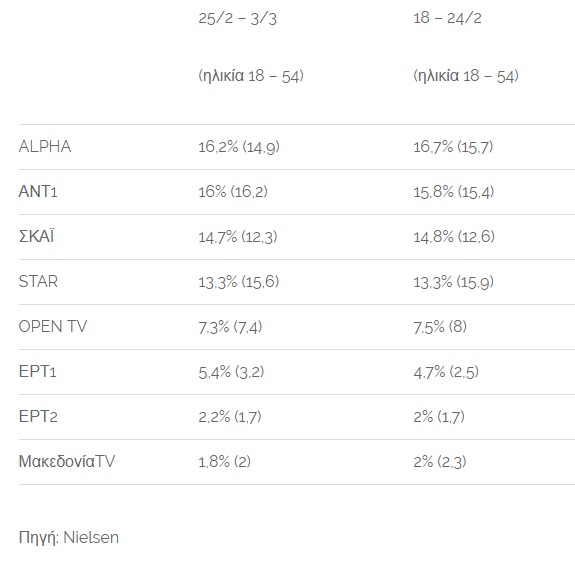Click the Πηγή: Nielsen source text

click(69, 538)
